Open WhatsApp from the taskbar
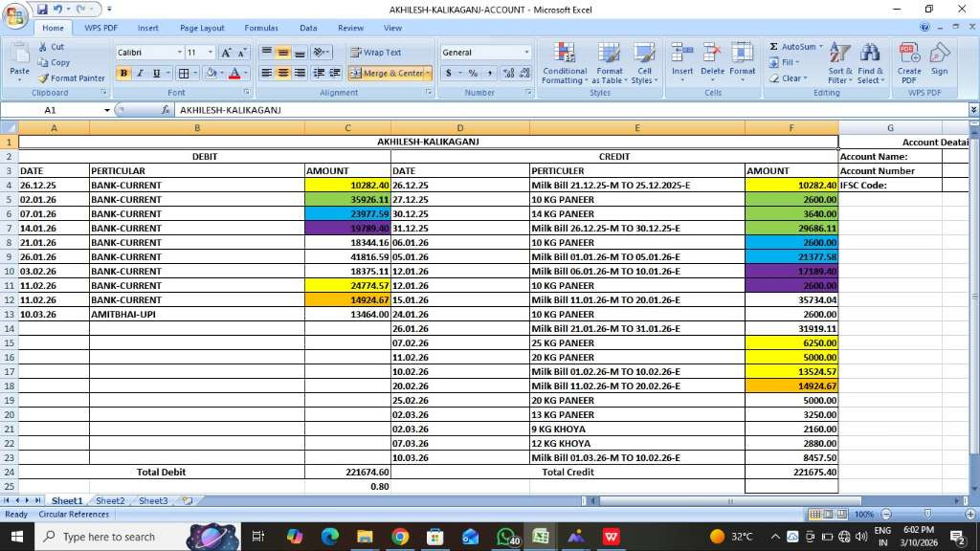980x551 pixels. (x=506, y=537)
